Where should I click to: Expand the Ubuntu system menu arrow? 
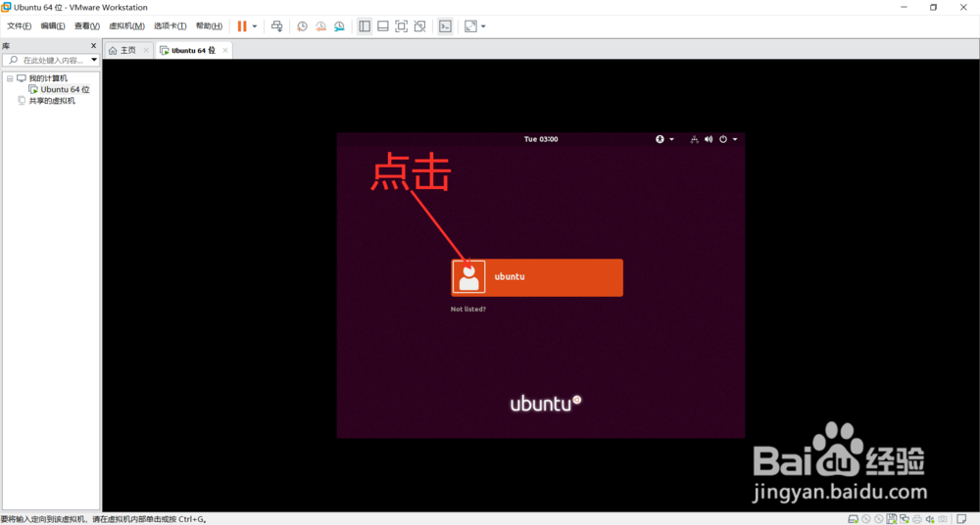point(735,139)
